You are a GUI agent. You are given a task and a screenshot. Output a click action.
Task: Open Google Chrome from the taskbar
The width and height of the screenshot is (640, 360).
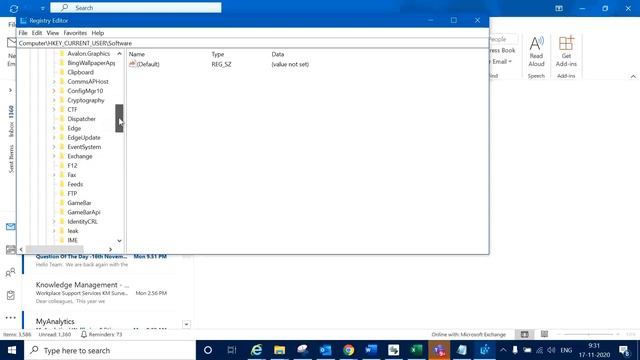[x=348, y=350]
